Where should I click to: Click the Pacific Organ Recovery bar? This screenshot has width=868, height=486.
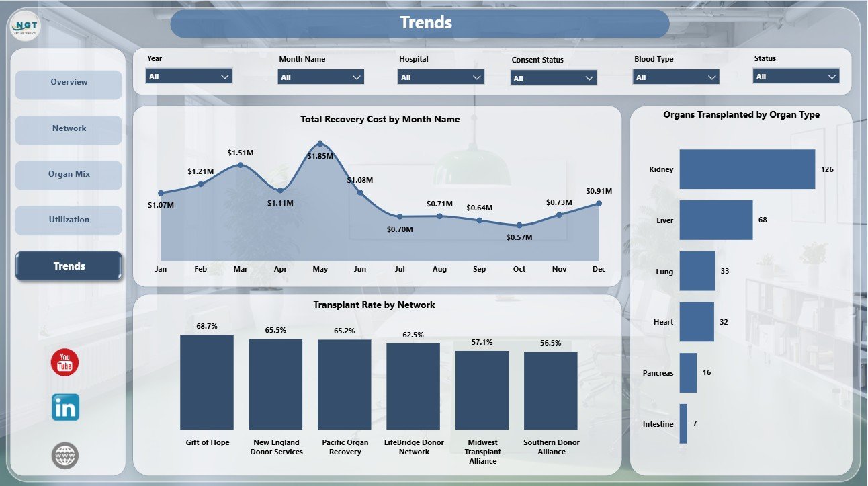[x=345, y=384]
